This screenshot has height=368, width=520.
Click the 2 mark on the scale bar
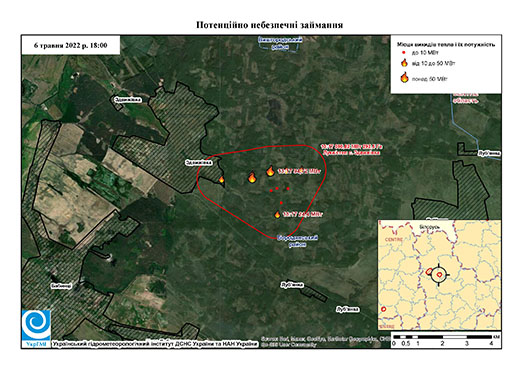(442, 343)
